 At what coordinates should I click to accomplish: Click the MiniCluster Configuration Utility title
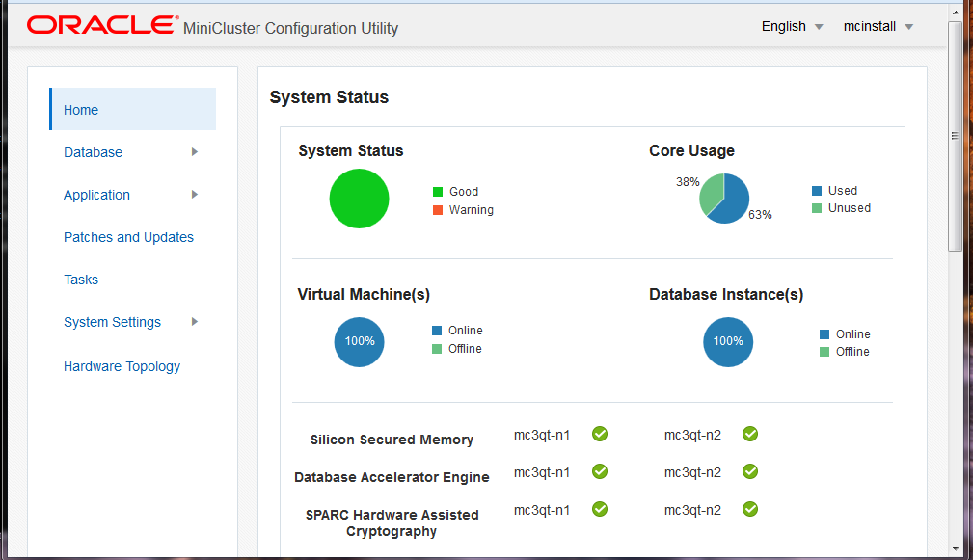pos(290,28)
